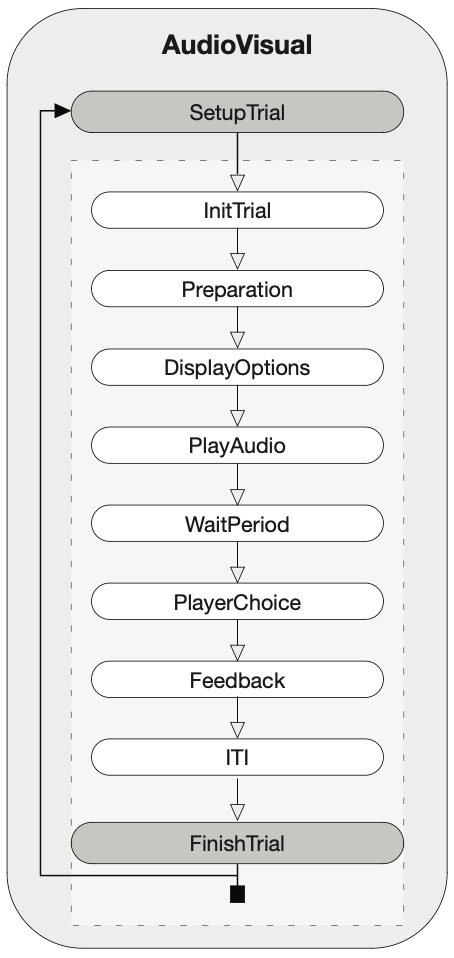Click the AudioVisual title text
Viewport: 454px width, 958px height.
pyautogui.click(x=237, y=45)
